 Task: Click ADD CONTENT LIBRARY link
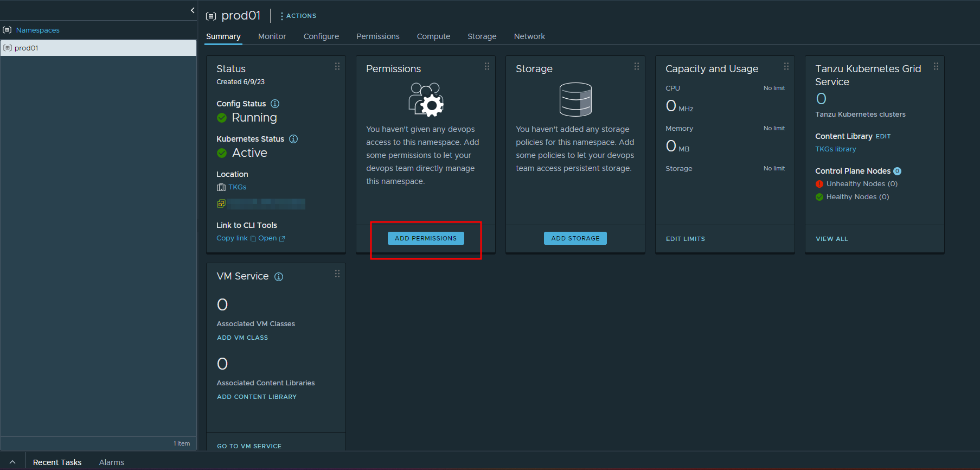tap(257, 397)
